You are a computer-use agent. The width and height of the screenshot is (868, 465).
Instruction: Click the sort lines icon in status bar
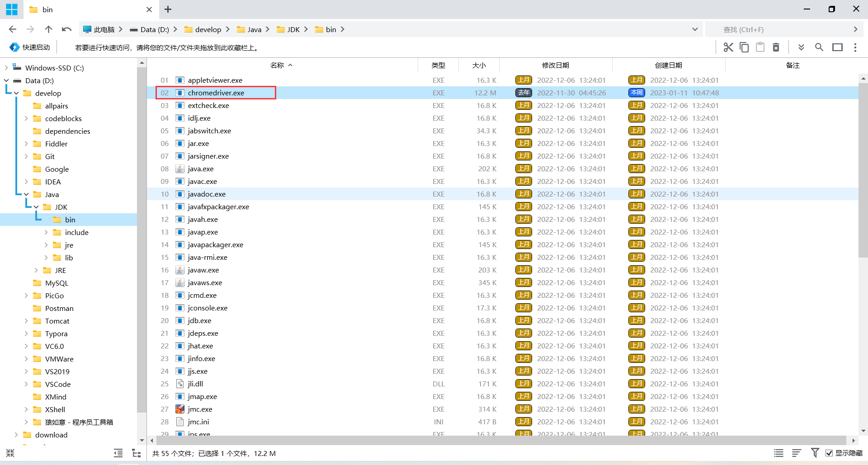coord(797,453)
